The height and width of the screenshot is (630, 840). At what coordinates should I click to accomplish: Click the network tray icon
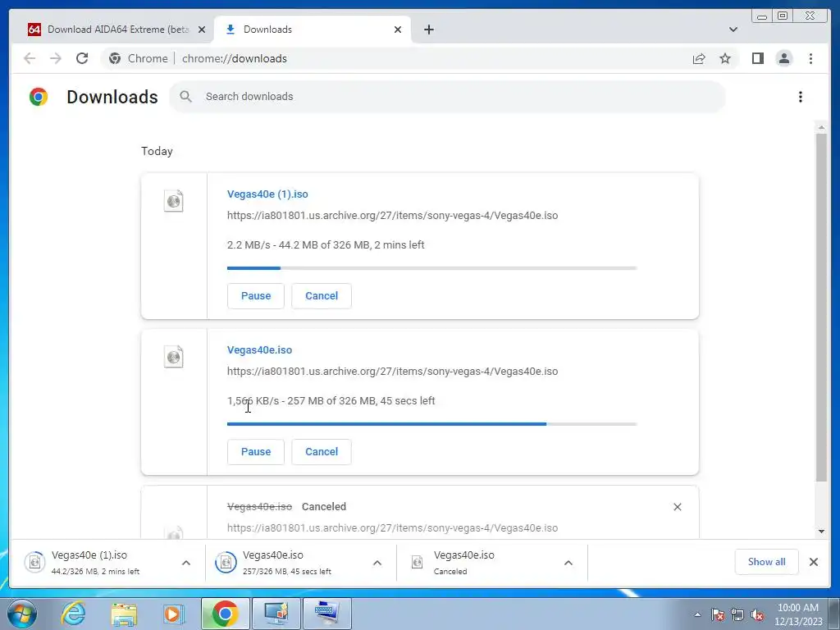pyautogui.click(x=737, y=614)
